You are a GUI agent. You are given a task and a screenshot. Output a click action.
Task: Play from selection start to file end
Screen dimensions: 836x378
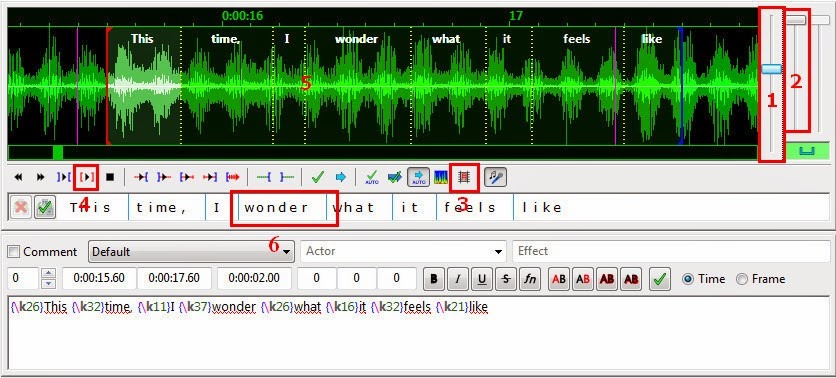point(232,177)
